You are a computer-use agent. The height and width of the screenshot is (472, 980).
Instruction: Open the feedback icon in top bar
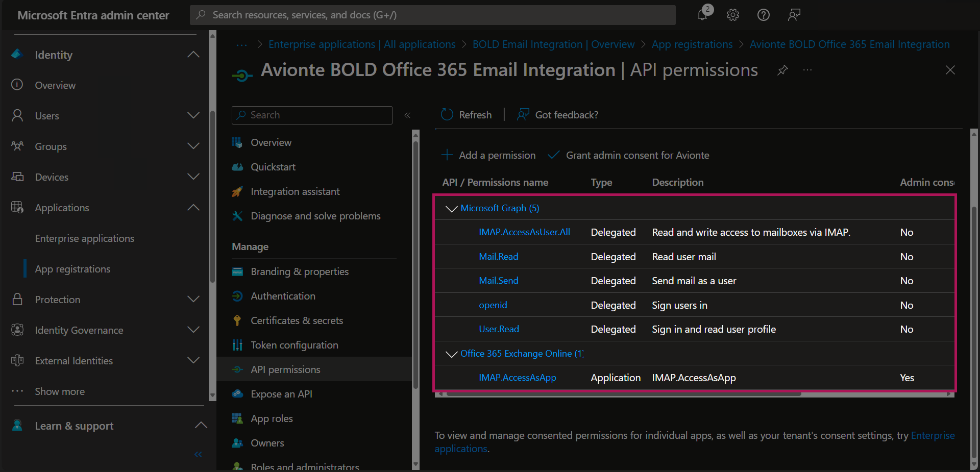pyautogui.click(x=794, y=15)
